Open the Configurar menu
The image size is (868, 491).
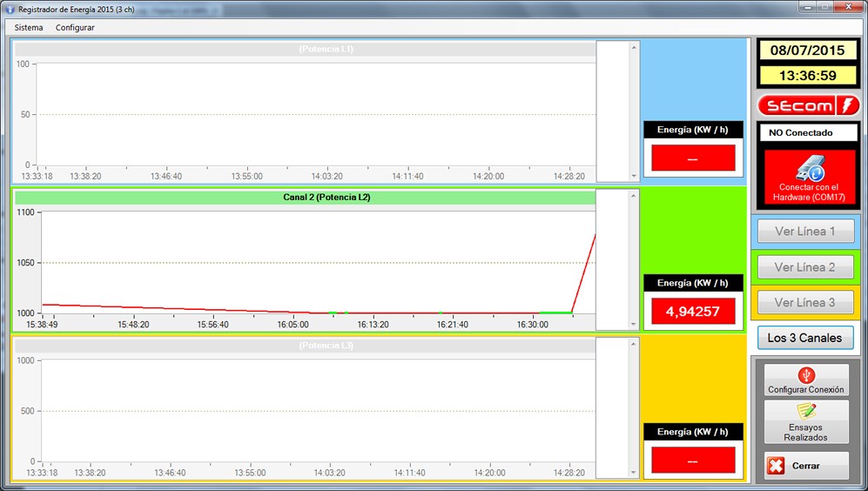pyautogui.click(x=75, y=28)
